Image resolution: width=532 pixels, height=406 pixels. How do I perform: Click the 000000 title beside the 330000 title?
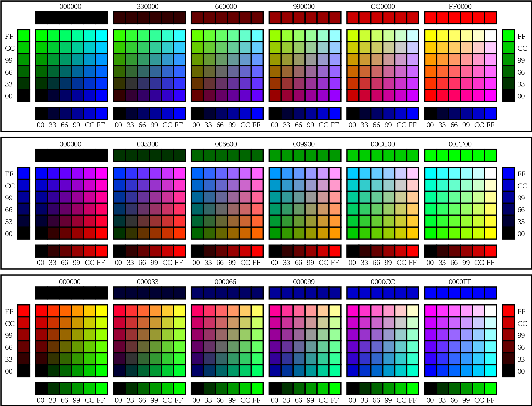click(70, 6)
